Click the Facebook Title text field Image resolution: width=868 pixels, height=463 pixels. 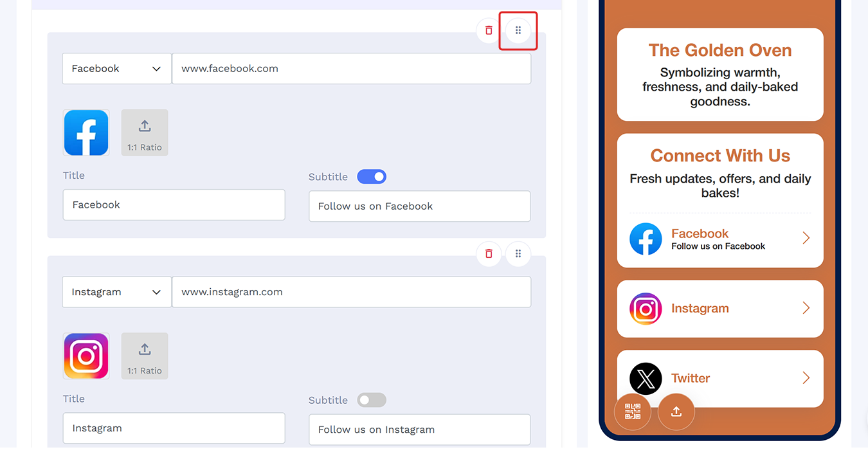[x=174, y=204]
